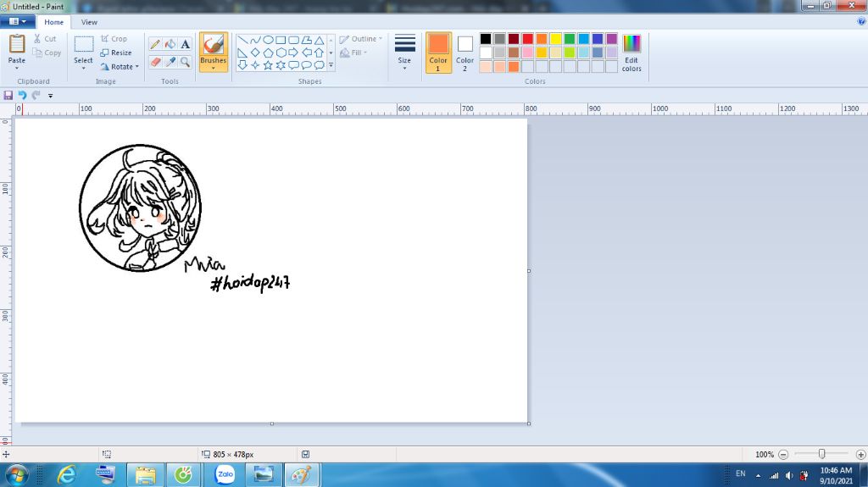Switch to the Home tab
Viewport: 868px width, 487px height.
(x=53, y=22)
